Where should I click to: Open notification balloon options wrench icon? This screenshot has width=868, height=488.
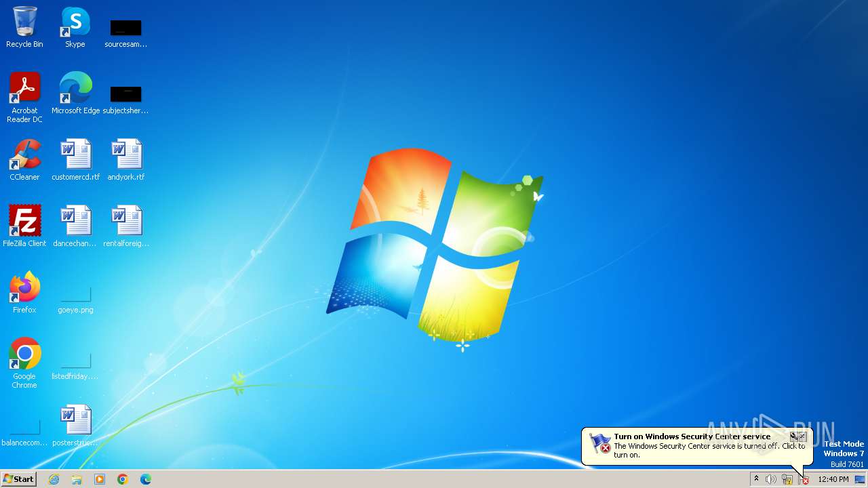pyautogui.click(x=793, y=436)
